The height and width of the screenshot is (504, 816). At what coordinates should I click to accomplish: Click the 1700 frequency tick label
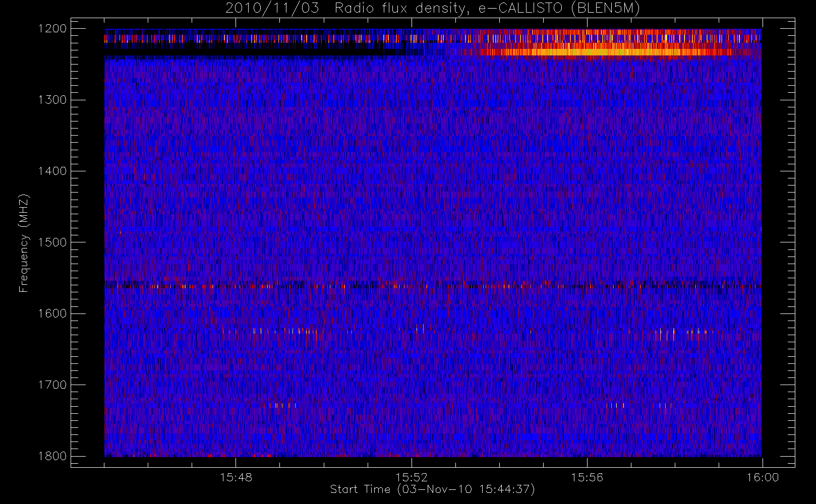tap(52, 385)
